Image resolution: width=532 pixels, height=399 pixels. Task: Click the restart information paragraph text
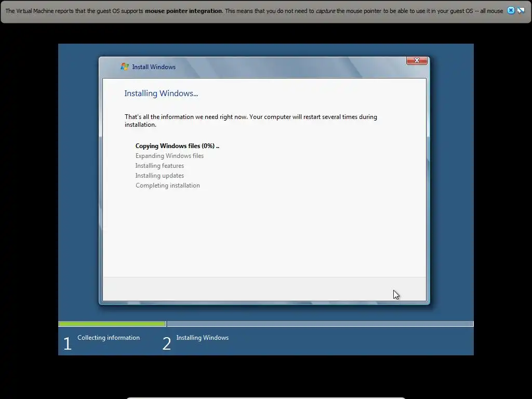(251, 121)
